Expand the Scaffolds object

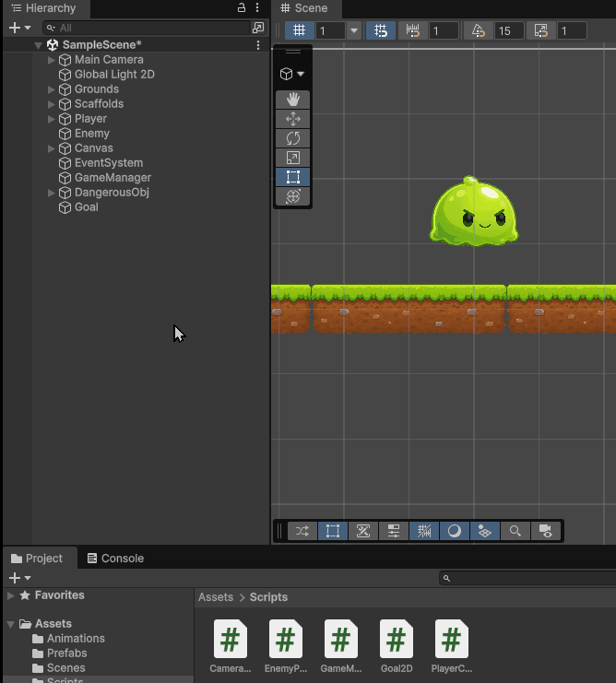(51, 104)
